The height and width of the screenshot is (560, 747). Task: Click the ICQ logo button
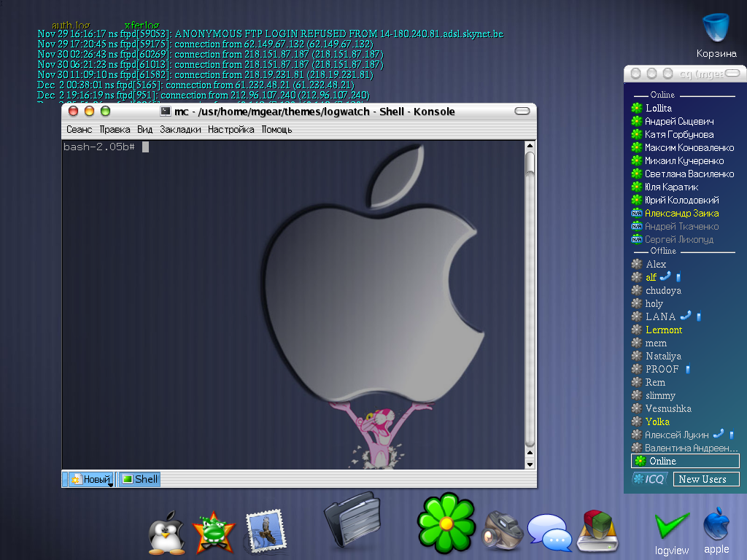tap(650, 479)
